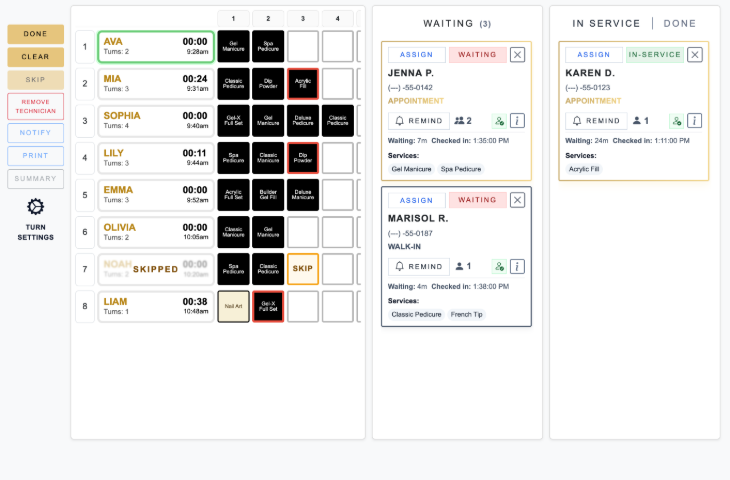
Task: Click Noah's SKIP turn tile
Action: point(303,269)
